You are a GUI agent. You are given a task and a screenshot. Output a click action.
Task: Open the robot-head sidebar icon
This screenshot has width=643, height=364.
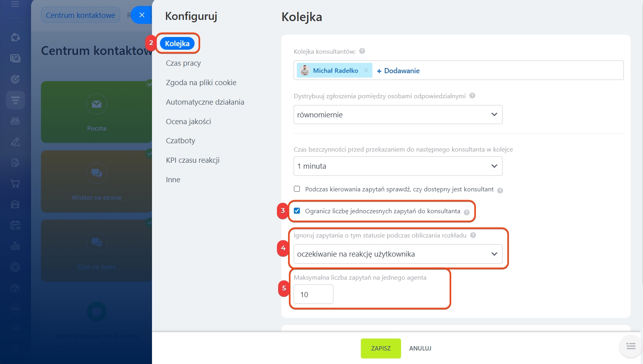15,121
